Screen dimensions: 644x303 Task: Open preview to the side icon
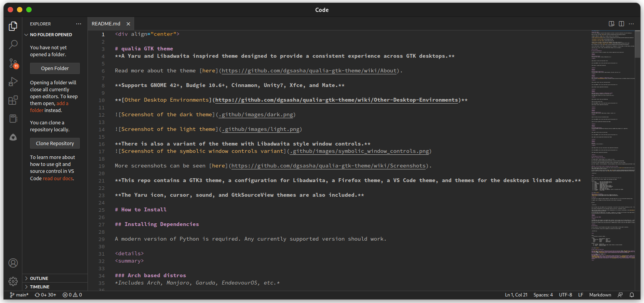611,24
